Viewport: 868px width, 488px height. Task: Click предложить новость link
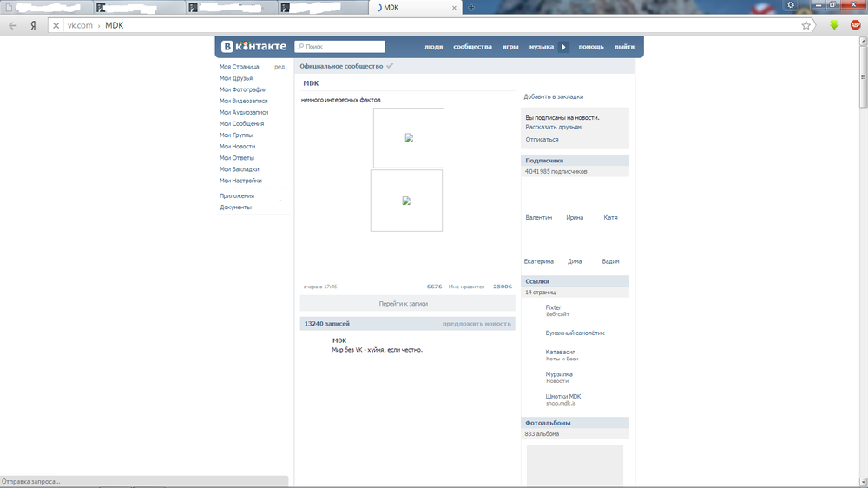(x=477, y=324)
